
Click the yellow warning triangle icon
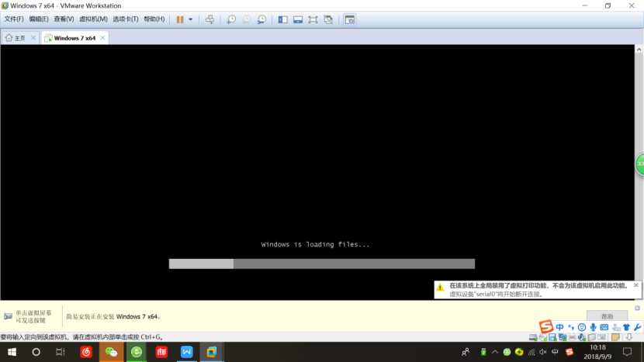pyautogui.click(x=440, y=288)
